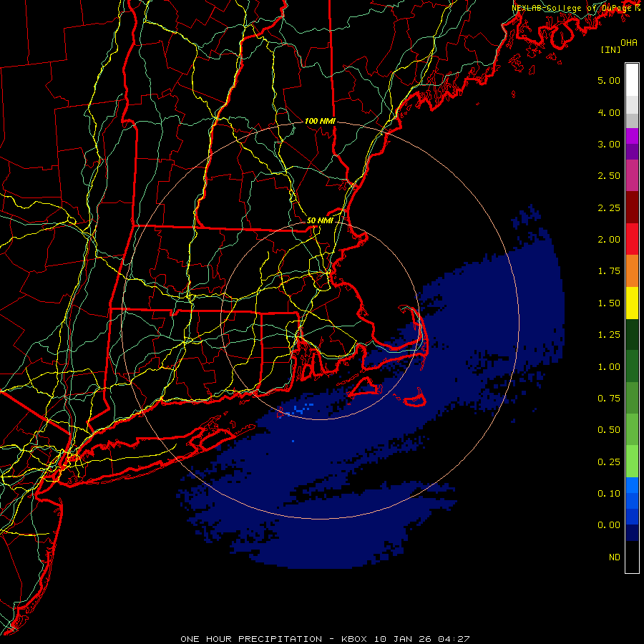Viewport: 644px width, 644px height.
Task: Click the 1.25 legend value label
Action: [609, 335]
